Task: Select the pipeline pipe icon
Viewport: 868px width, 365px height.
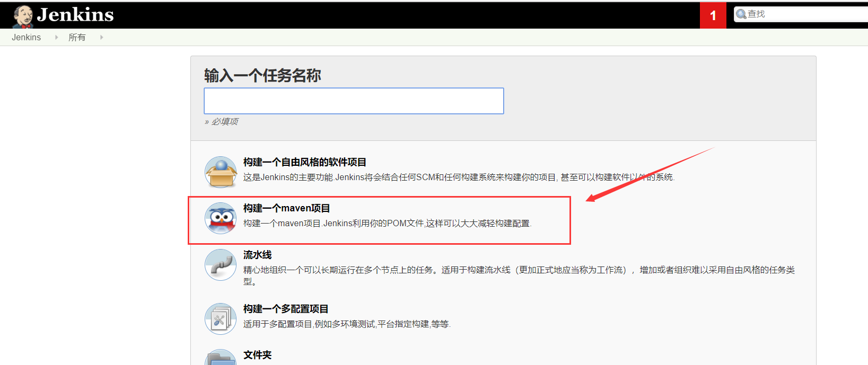Action: click(x=221, y=265)
